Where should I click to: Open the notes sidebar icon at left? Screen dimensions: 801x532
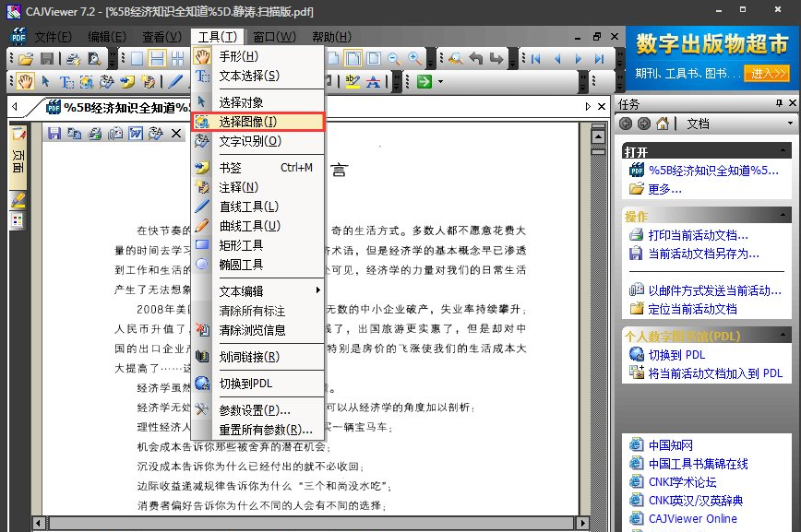click(x=18, y=134)
